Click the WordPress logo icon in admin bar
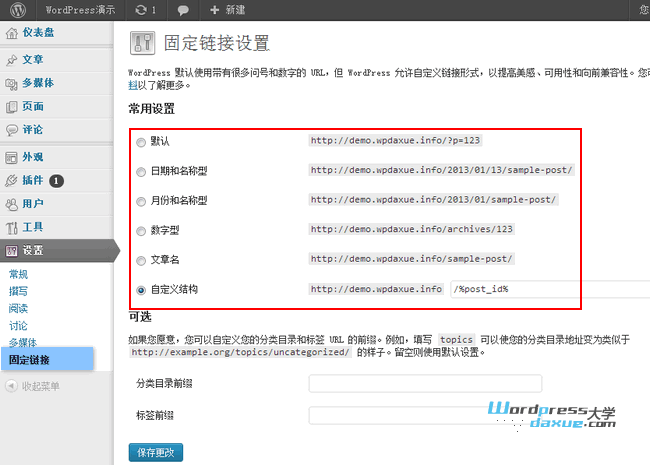This screenshot has height=465, width=650. (x=17, y=9)
